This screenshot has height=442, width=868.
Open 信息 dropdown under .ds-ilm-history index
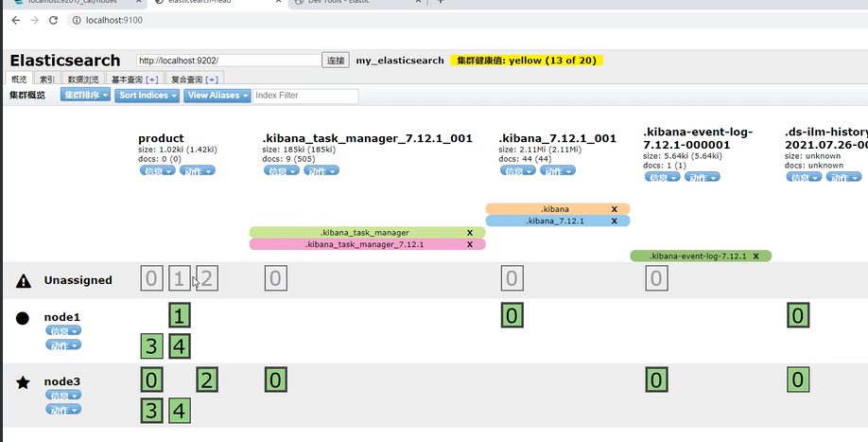(x=804, y=177)
